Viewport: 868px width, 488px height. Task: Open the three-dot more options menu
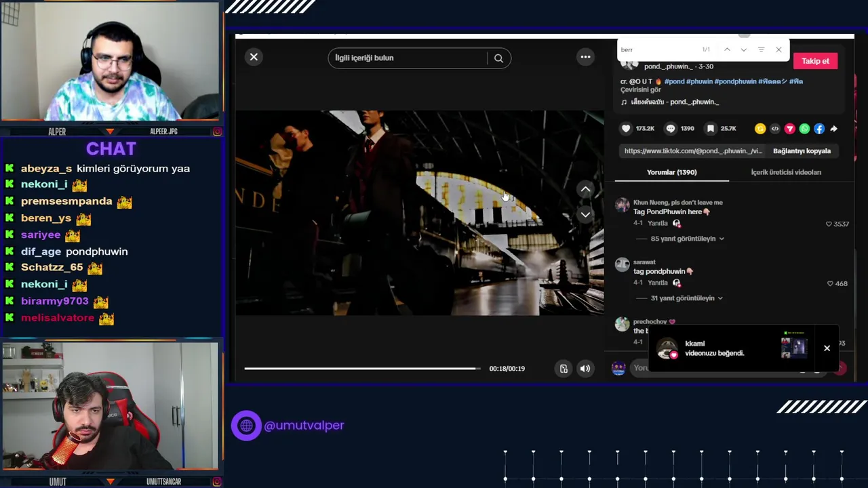click(585, 57)
